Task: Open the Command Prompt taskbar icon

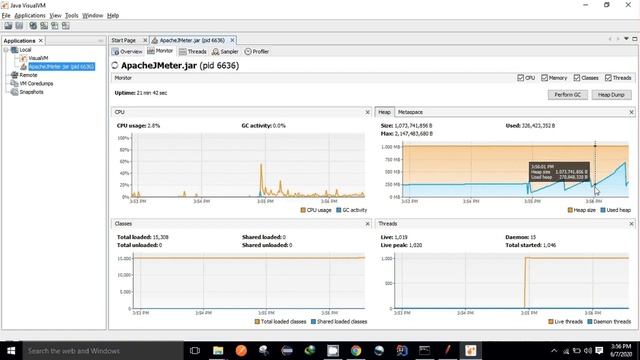Action: click(424, 351)
